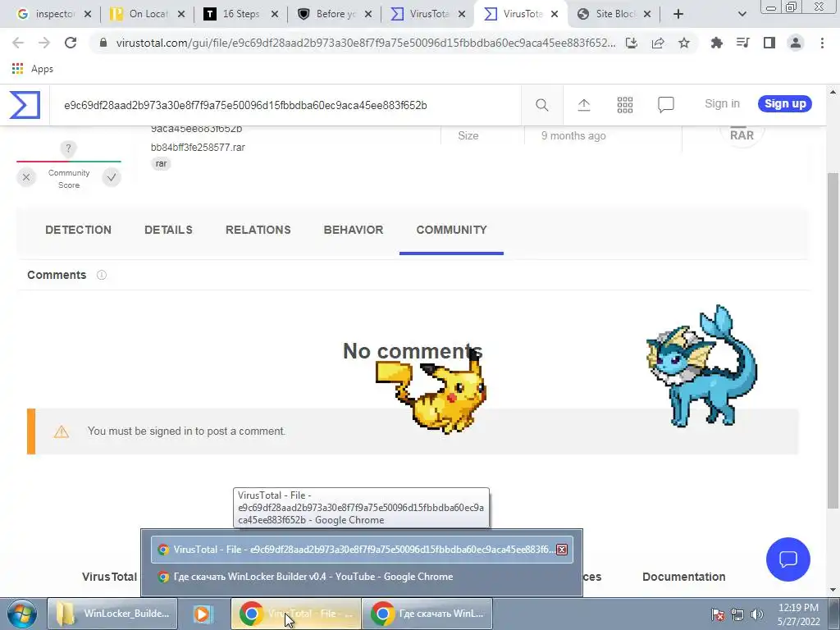This screenshot has width=840, height=630.
Task: Click the hash search input field
Action: click(x=285, y=105)
